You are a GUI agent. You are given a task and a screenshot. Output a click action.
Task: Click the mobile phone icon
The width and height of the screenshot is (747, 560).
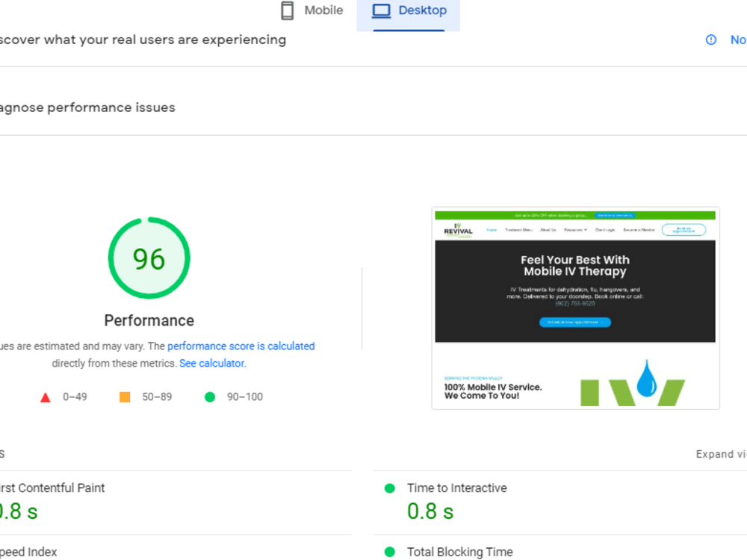(288, 10)
